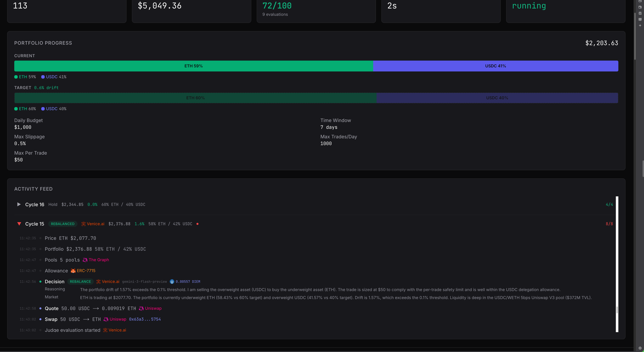Open the wallet icon in the right sidebar

[640, 7]
